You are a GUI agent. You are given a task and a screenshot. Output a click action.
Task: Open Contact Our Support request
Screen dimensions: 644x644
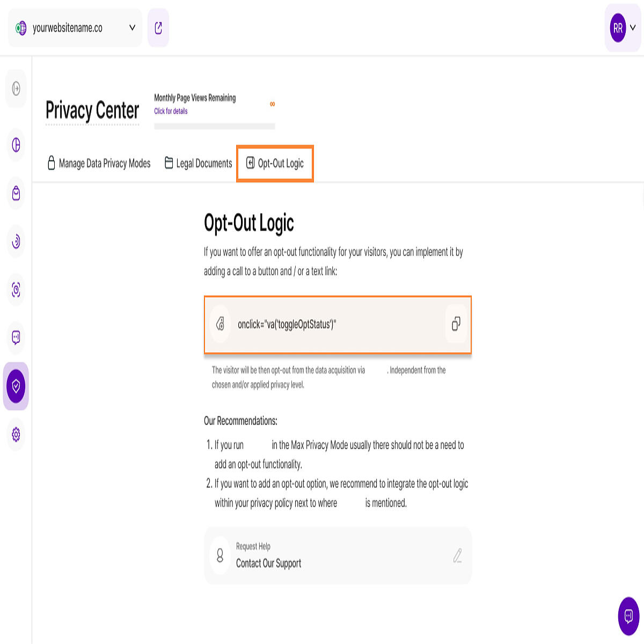click(x=338, y=555)
